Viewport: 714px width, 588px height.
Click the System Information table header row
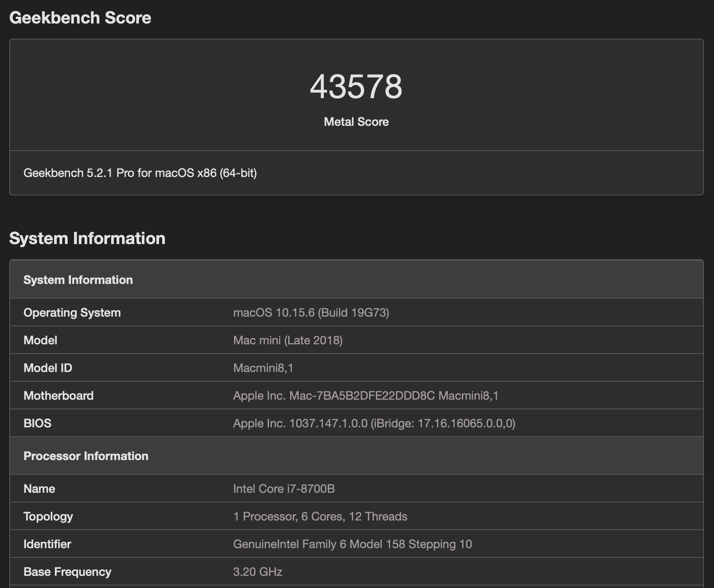point(356,280)
